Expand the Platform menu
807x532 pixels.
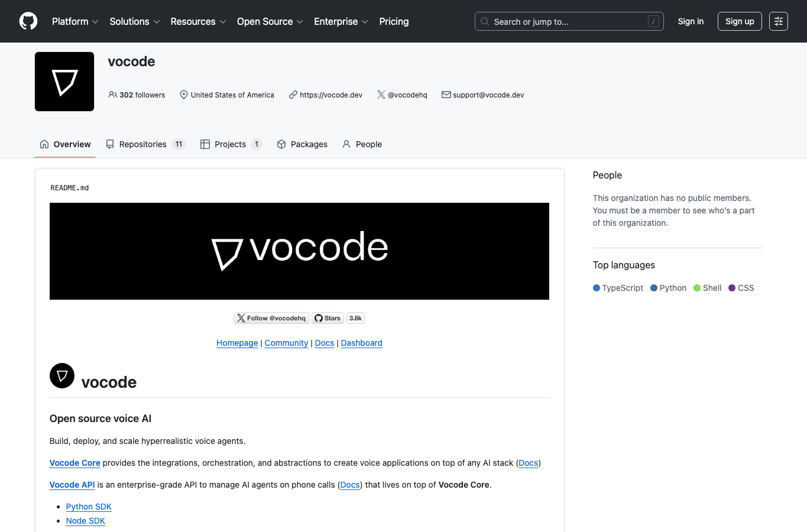75,21
